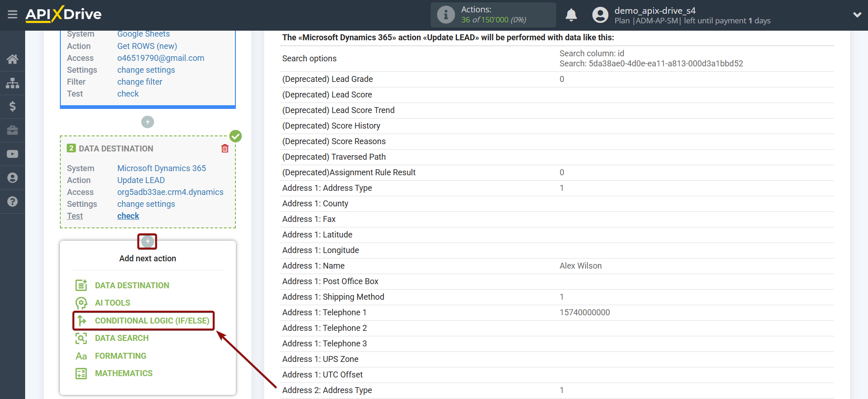Click the Actions info icon
This screenshot has width=868, height=399.
446,15
